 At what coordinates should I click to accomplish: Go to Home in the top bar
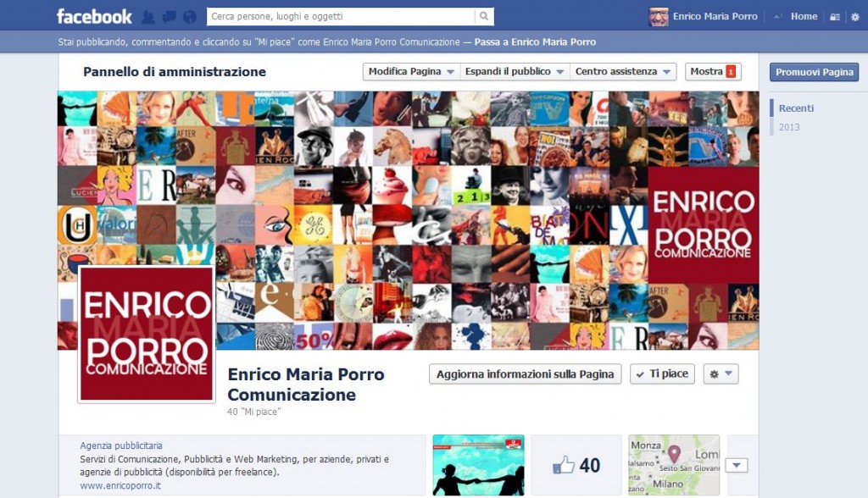click(804, 17)
